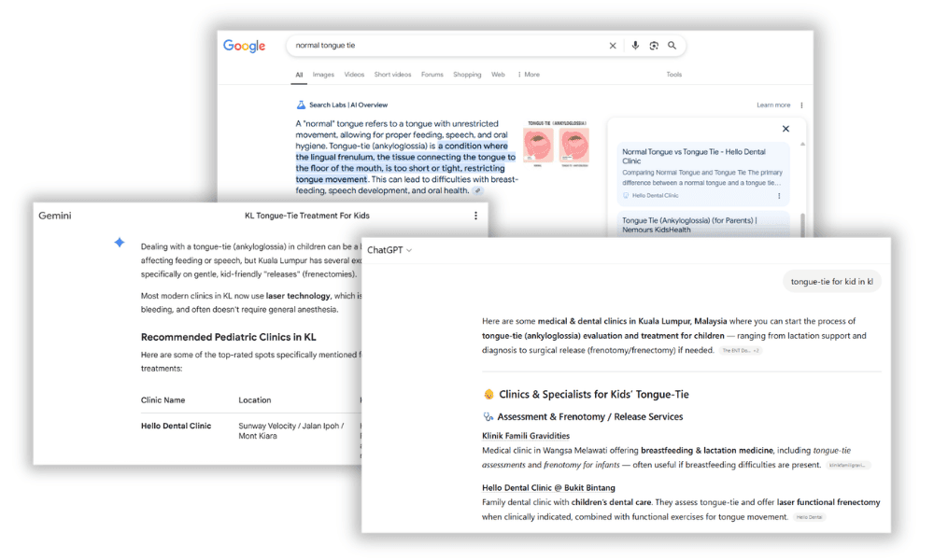Click the Hello Dental Clinic favicon
The height and width of the screenshot is (560, 934).
tap(626, 195)
